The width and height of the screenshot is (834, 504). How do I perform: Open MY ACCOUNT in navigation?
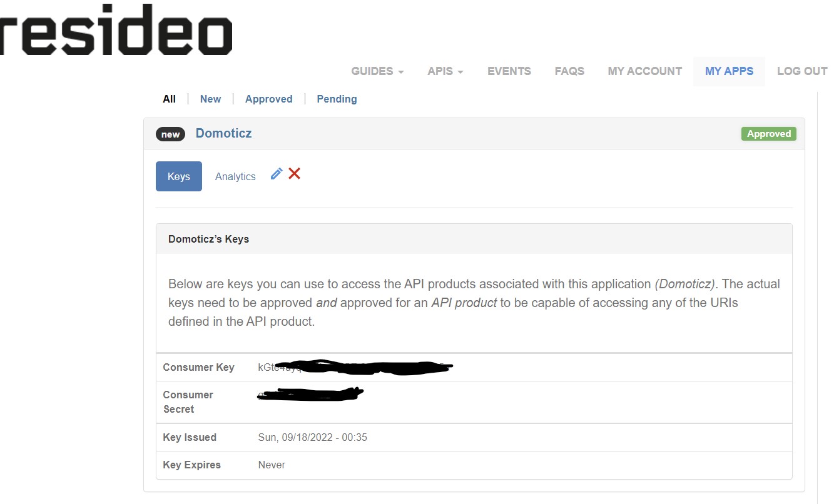click(x=644, y=71)
